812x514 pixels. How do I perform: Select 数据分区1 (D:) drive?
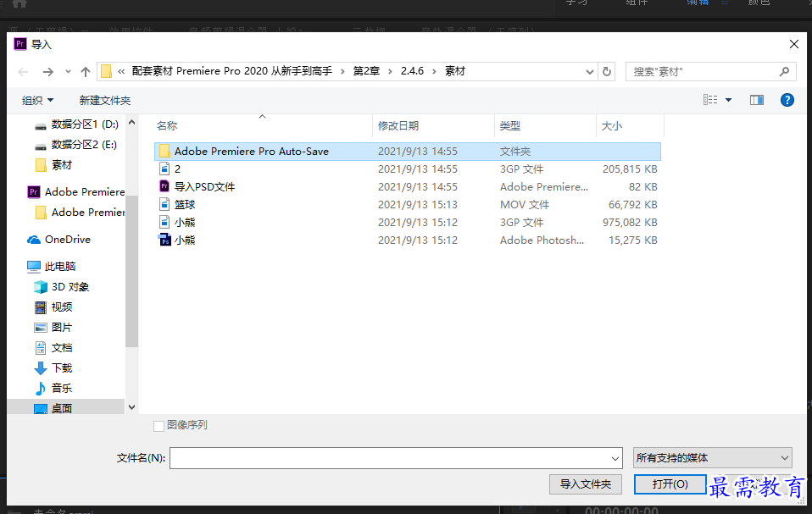77,124
